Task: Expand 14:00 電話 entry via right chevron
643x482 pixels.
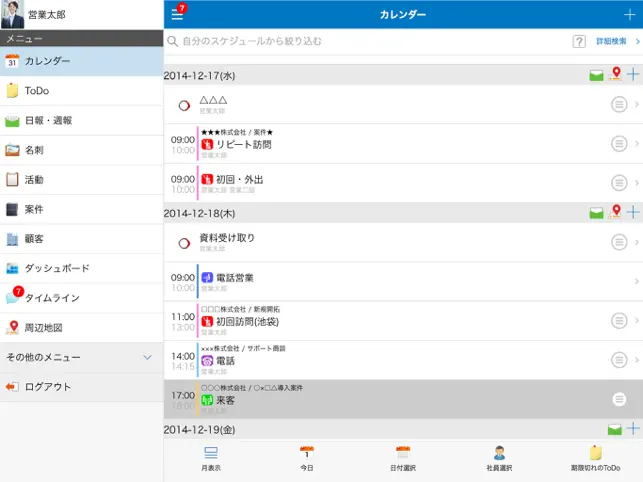Action: pyautogui.click(x=637, y=360)
